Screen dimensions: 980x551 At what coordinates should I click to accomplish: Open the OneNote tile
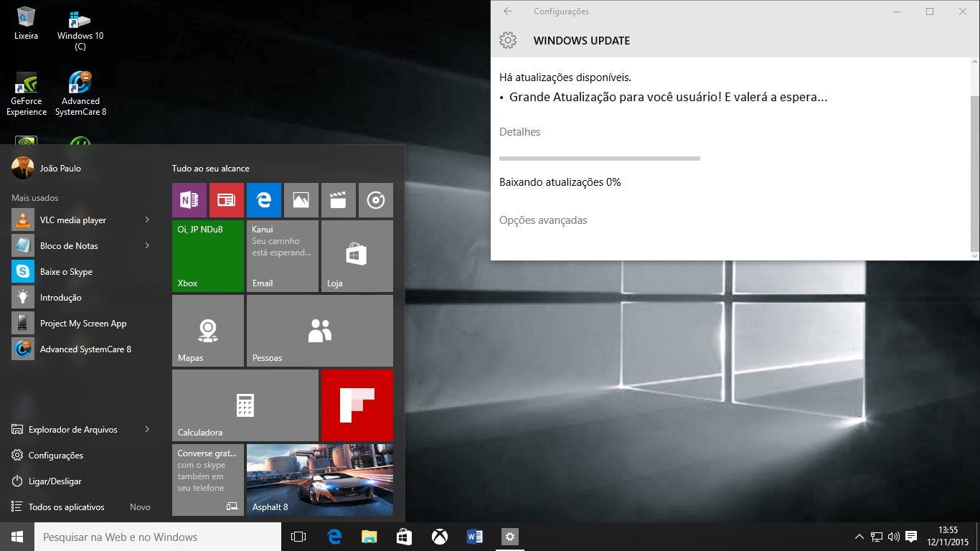189,200
